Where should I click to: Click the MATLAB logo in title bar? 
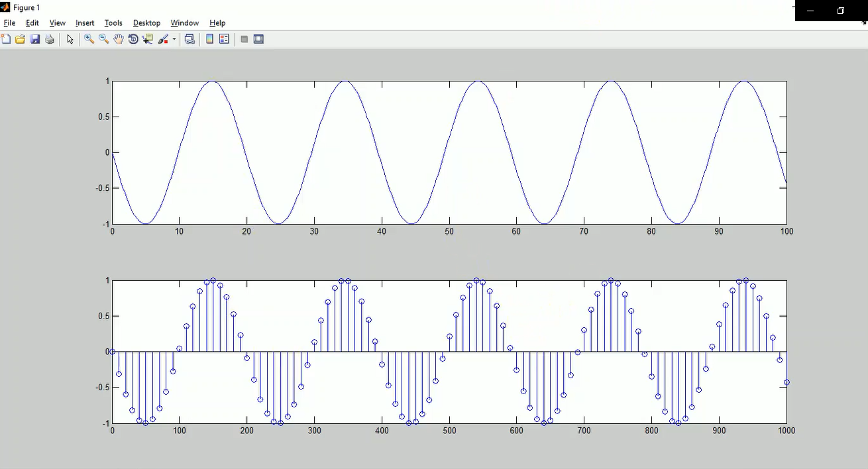tap(5, 7)
